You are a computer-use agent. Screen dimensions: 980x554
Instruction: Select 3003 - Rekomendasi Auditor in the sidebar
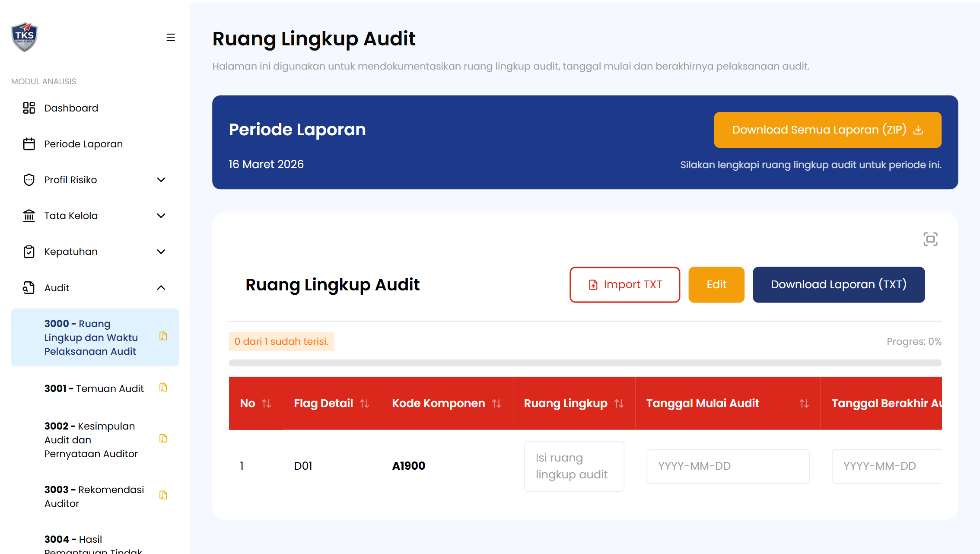pyautogui.click(x=93, y=496)
